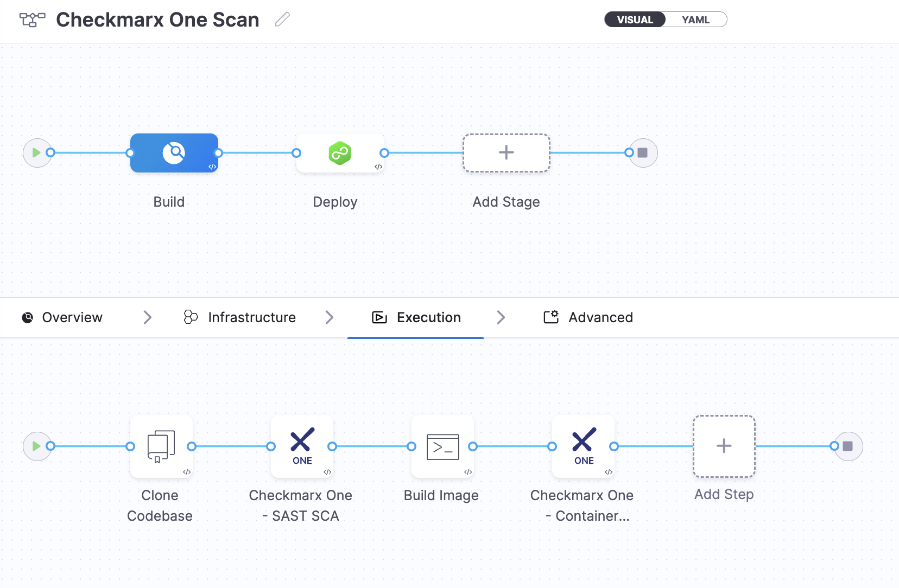899x588 pixels.
Task: Click code badge on SAST SCA step
Action: (327, 472)
